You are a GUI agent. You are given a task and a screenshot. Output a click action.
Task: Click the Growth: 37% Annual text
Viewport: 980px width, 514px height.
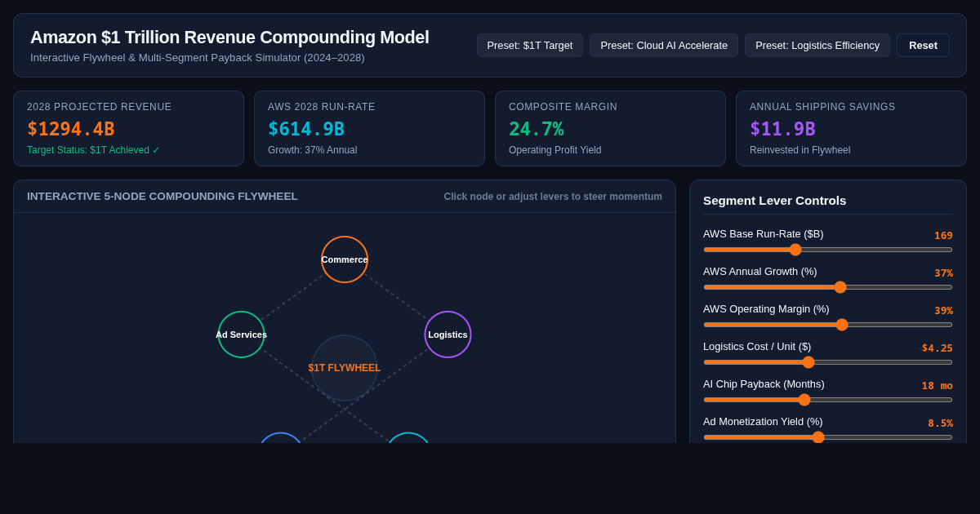312,150
